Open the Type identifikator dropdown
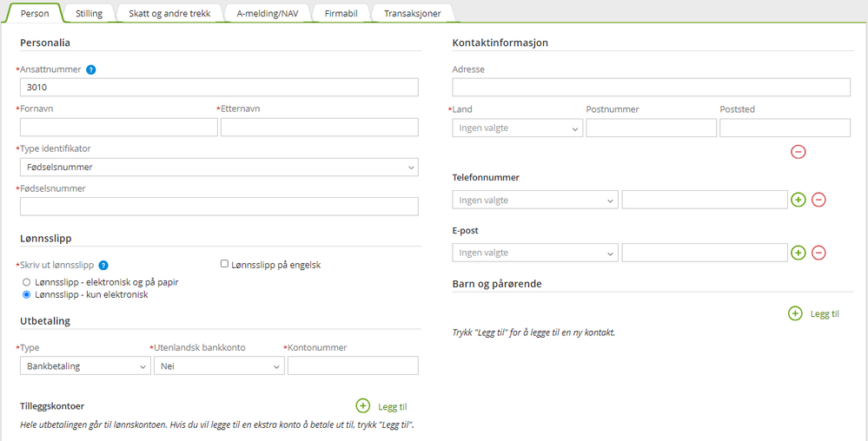 [x=219, y=167]
